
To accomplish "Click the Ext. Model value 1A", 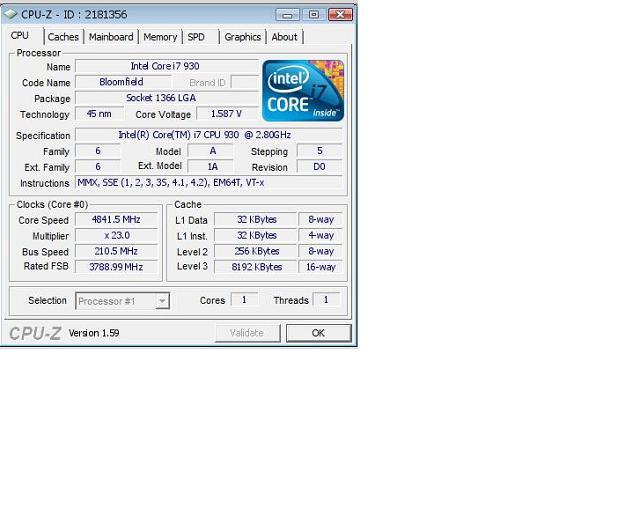I will (x=210, y=167).
